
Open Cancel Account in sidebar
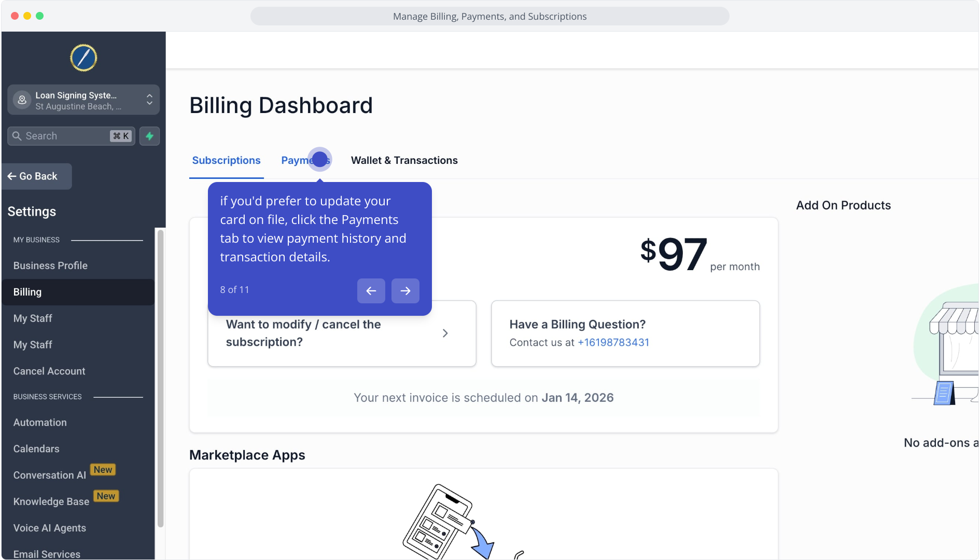[x=49, y=371]
